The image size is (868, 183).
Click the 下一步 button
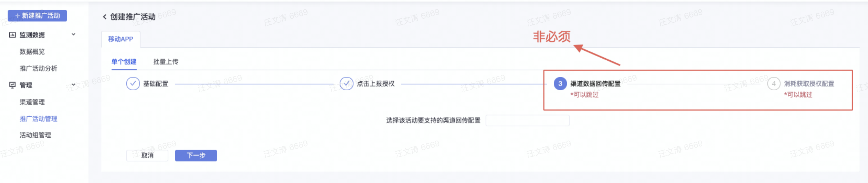tap(196, 156)
